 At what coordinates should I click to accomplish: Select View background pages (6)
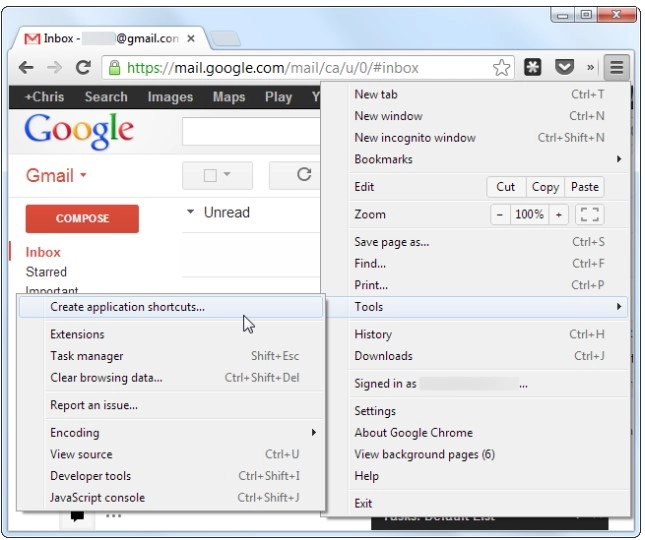point(488,454)
